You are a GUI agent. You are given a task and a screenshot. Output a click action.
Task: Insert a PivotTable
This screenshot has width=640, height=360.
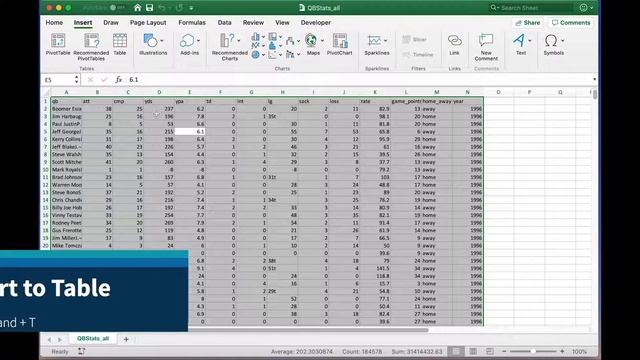pyautogui.click(x=58, y=44)
